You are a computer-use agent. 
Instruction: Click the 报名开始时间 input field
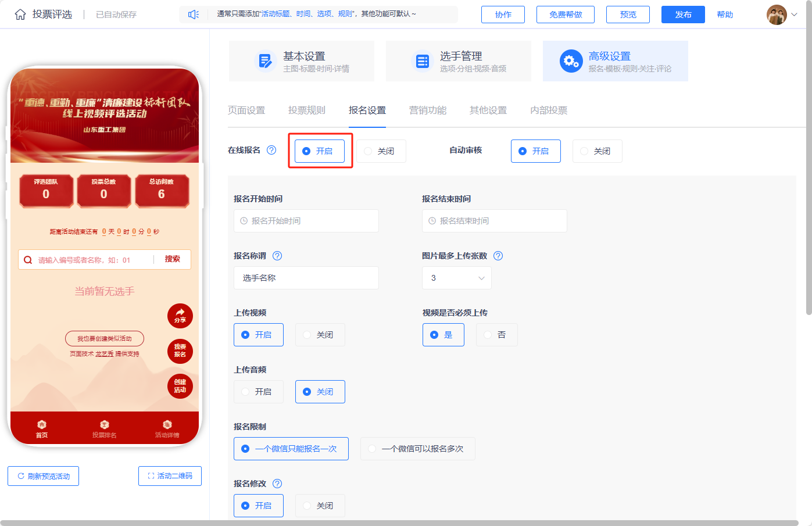(306, 221)
